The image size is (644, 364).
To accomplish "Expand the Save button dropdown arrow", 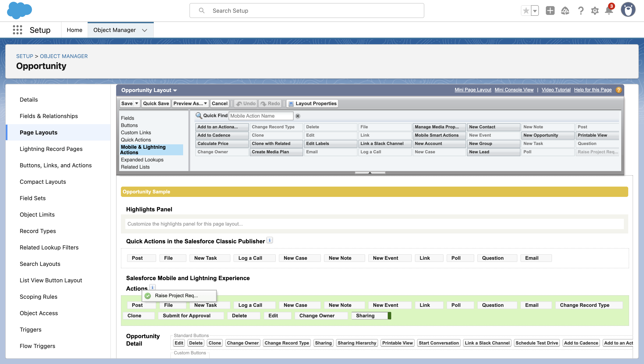I will coord(137,103).
